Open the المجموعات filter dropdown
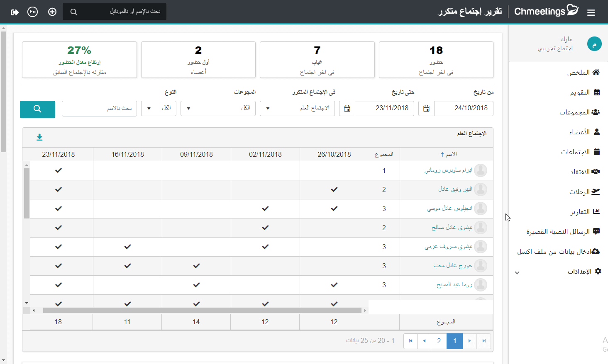This screenshot has width=608, height=364. click(218, 108)
